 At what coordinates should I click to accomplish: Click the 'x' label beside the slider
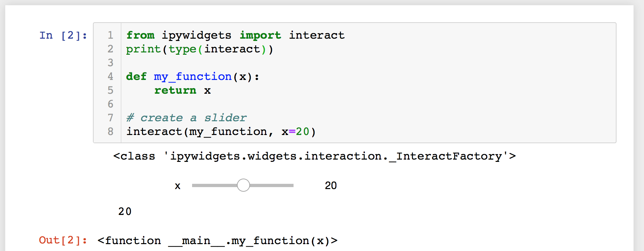point(178,185)
